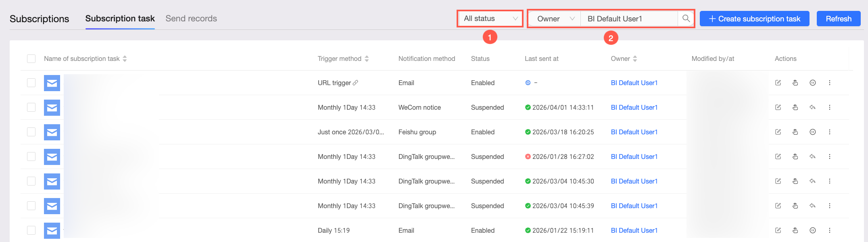Viewport: 868px width, 242px height.
Task: Manually send task sent 2026/03/04 10:45:30
Action: tap(795, 181)
